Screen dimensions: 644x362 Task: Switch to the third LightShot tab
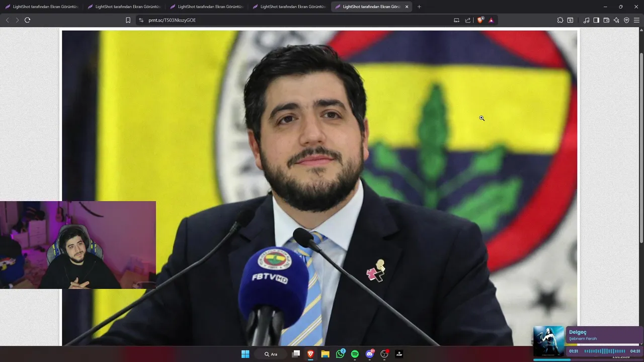click(x=206, y=7)
